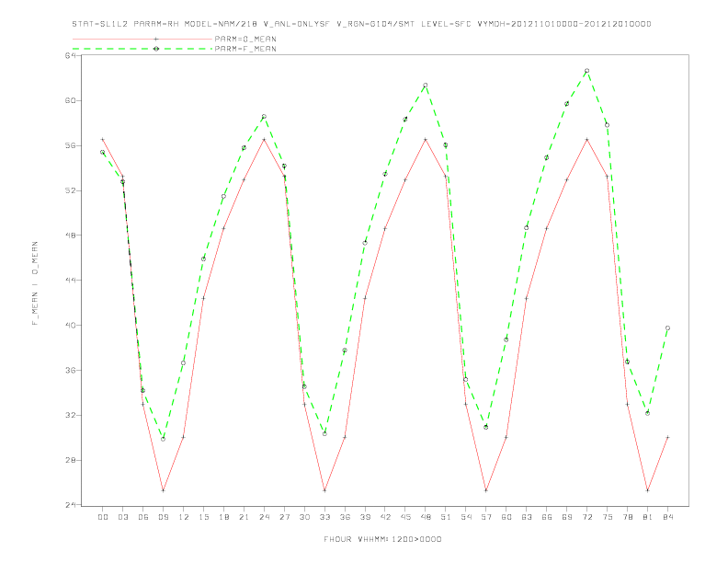Select the PARM=F_MEAN legend label

pos(245,49)
